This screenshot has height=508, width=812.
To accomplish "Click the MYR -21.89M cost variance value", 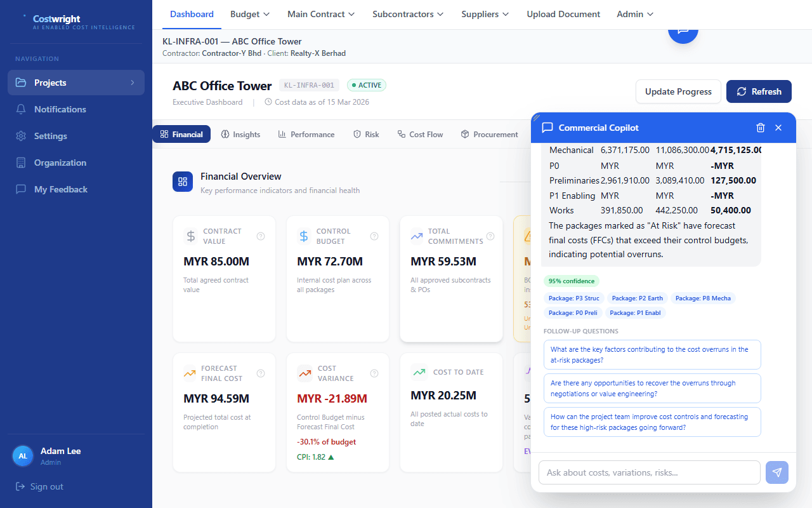I will click(x=332, y=399).
